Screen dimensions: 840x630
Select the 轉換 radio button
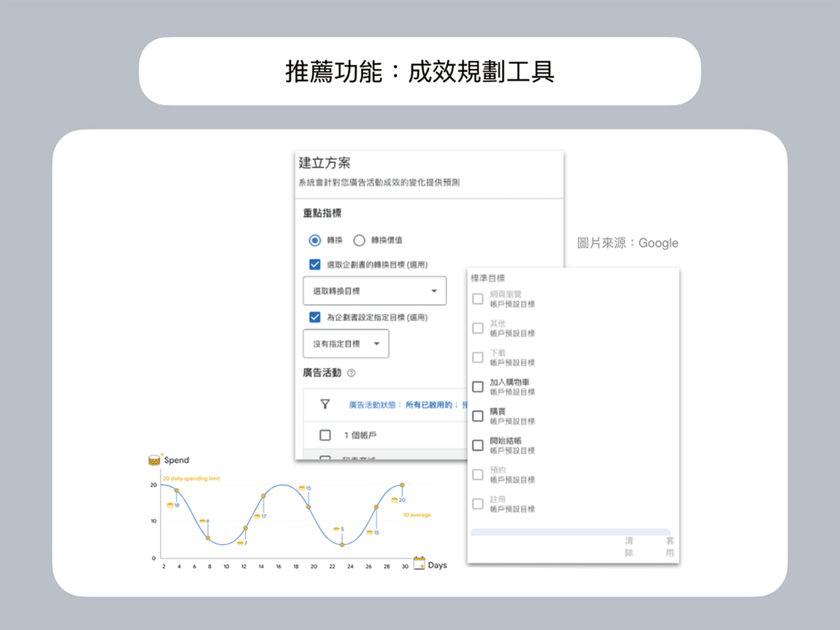click(315, 240)
